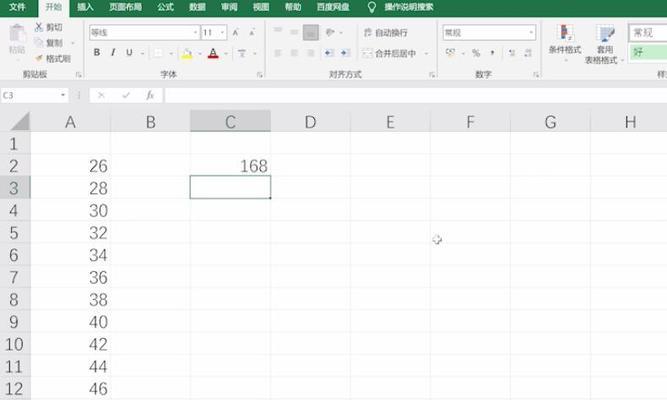Click the align right icon
667x400 pixels.
[x=311, y=53]
